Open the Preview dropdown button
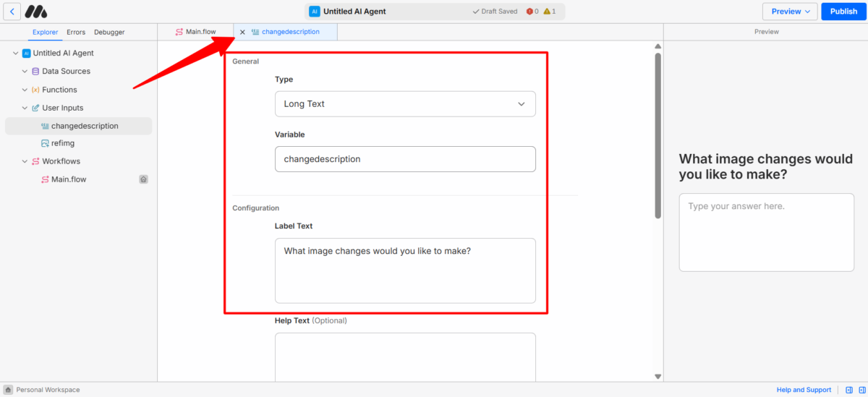The width and height of the screenshot is (868, 397). pyautogui.click(x=790, y=12)
